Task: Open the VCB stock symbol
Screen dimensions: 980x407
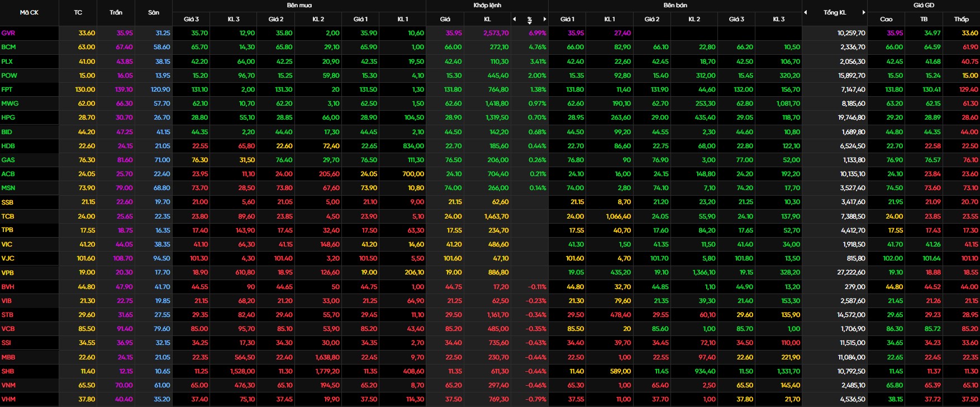Action: [x=8, y=329]
